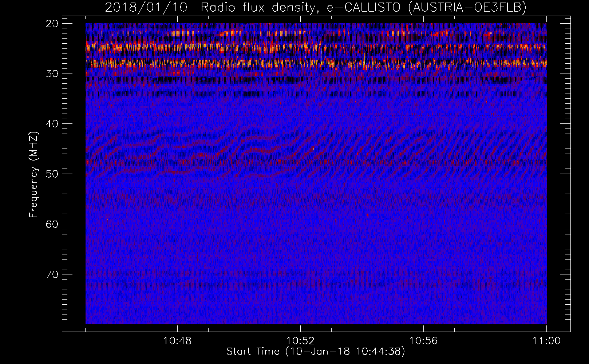Click the plot title with the 2018/01/10 date
The height and width of the screenshot is (364, 589).
[316, 7]
